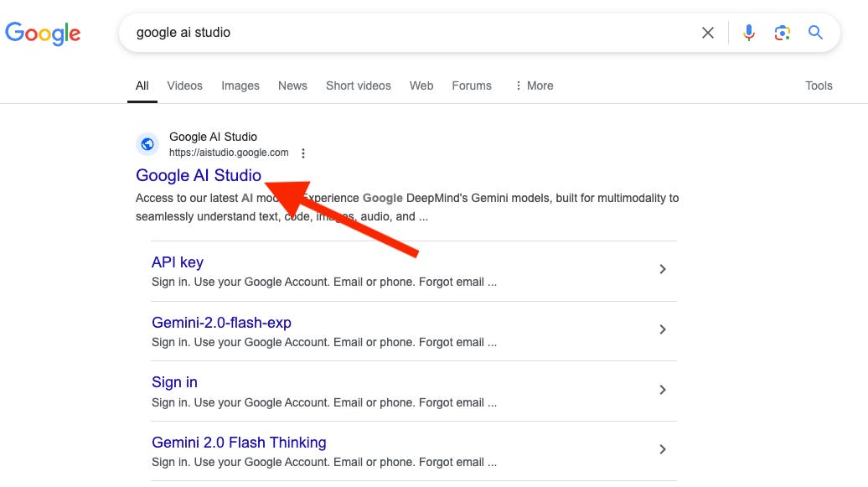Click the sign-in snippet under API key
The image size is (868, 487).
324,282
